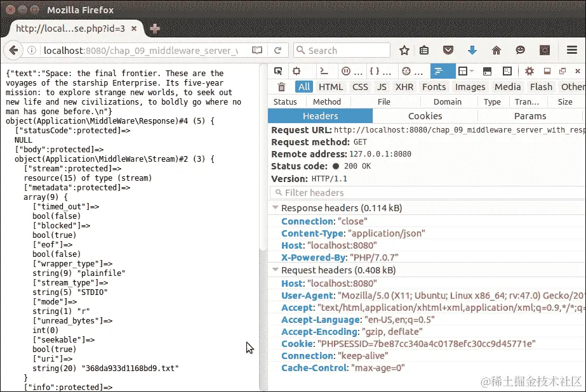Switch to the Debugger panel
The width and height of the screenshot is (586, 392).
(352, 71)
